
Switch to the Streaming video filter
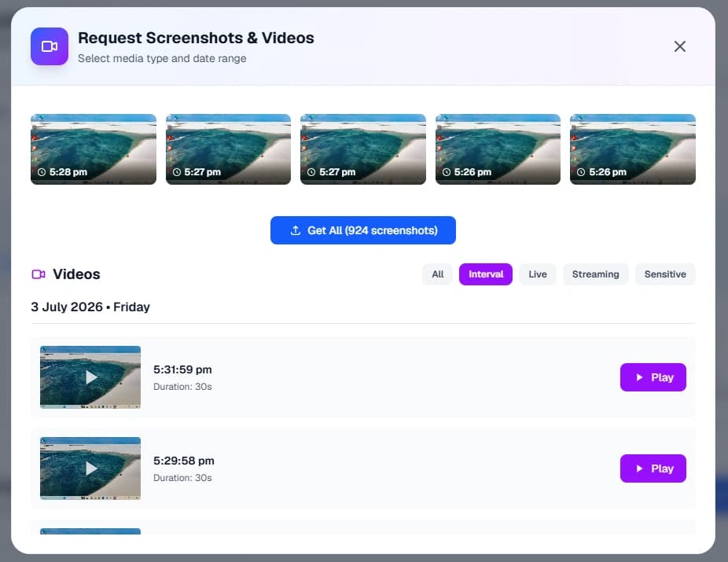coord(596,274)
